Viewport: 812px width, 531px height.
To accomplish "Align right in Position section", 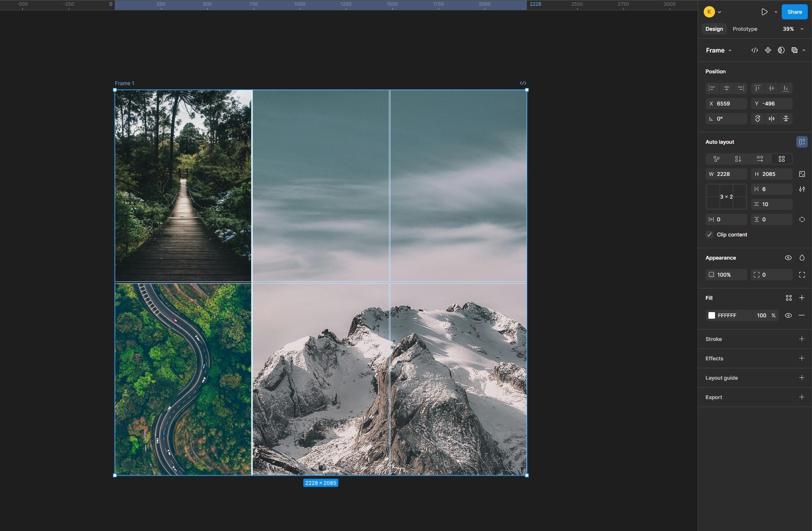I will pos(741,88).
